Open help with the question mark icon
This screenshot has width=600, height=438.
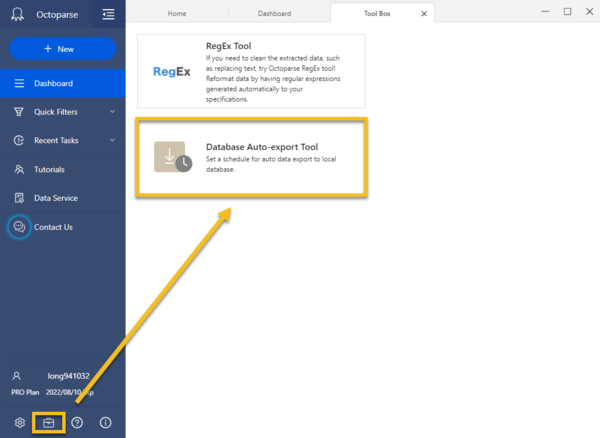pyautogui.click(x=77, y=422)
